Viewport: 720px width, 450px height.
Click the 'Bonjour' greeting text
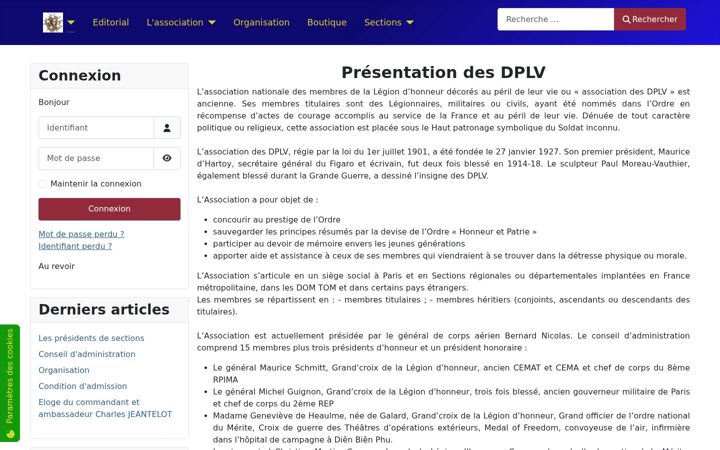click(54, 102)
